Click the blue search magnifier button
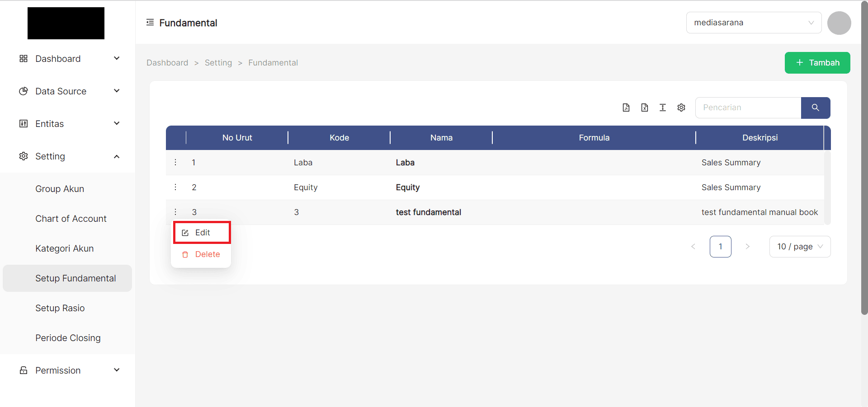 815,108
